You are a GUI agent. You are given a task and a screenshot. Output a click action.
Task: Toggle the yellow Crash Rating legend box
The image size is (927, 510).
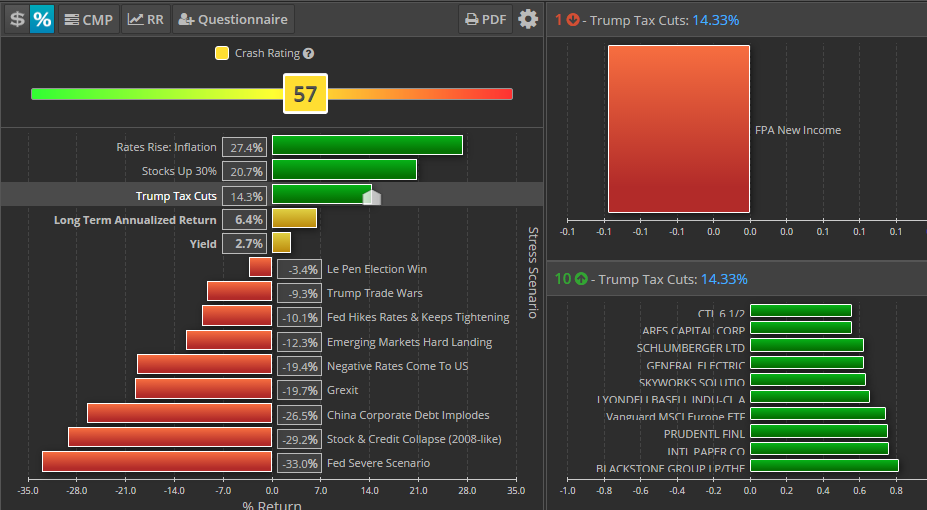coord(222,54)
